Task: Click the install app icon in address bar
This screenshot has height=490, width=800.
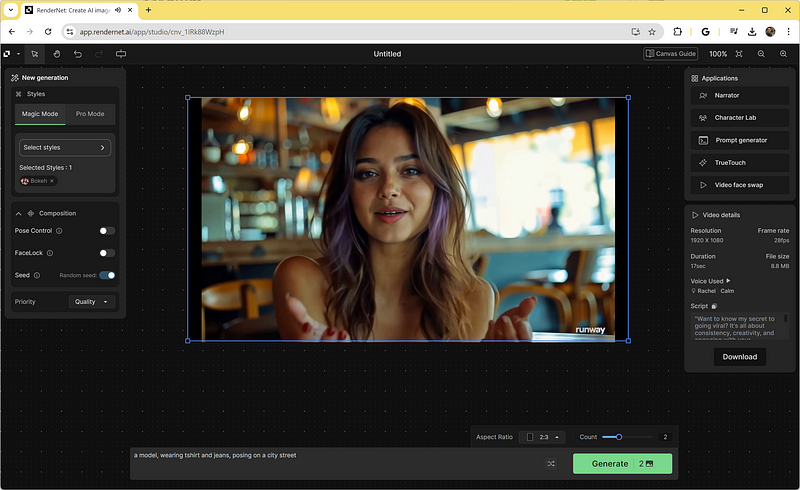Action: (x=636, y=32)
